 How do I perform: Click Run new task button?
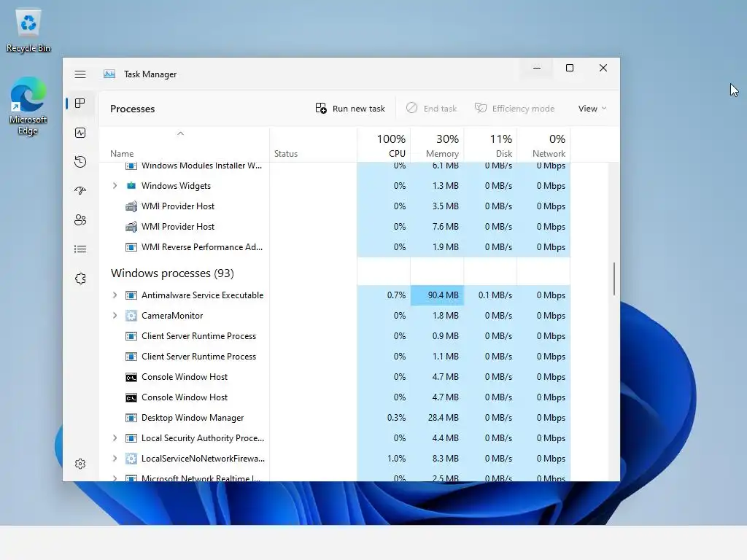(350, 109)
